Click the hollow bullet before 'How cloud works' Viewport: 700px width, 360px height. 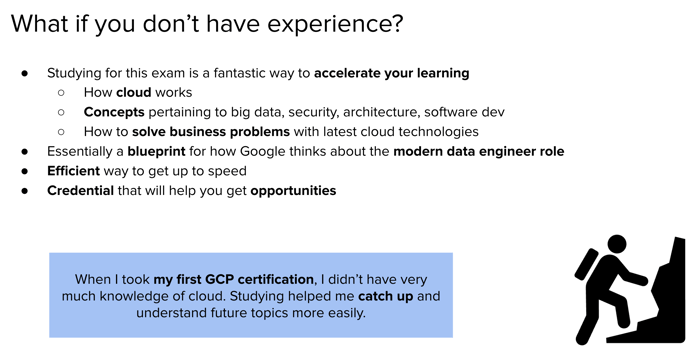coord(61,92)
